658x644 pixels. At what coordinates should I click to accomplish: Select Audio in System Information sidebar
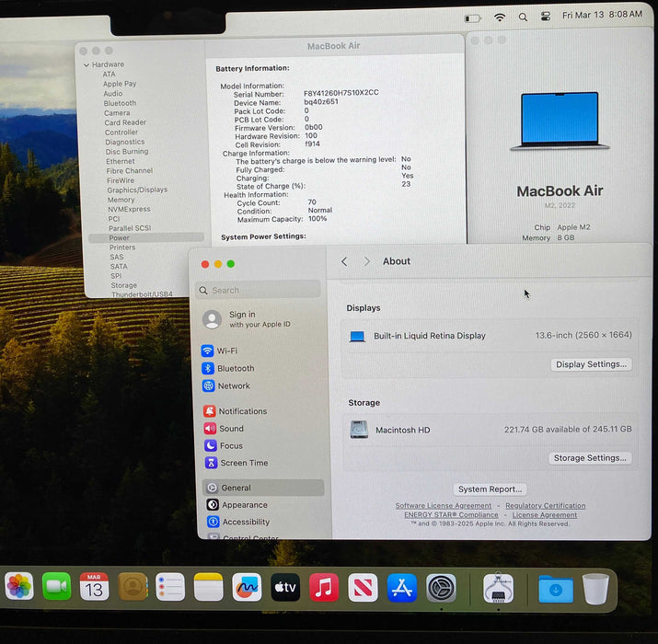click(113, 94)
